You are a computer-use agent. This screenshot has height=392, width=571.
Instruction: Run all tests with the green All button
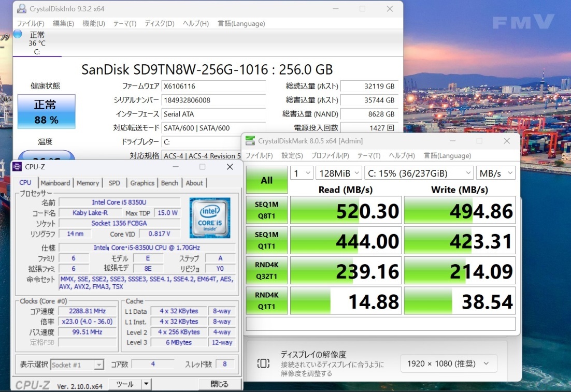pyautogui.click(x=266, y=180)
